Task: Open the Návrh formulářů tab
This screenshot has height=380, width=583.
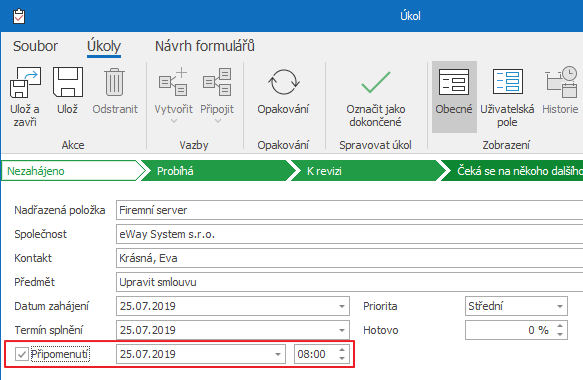Action: click(x=204, y=46)
